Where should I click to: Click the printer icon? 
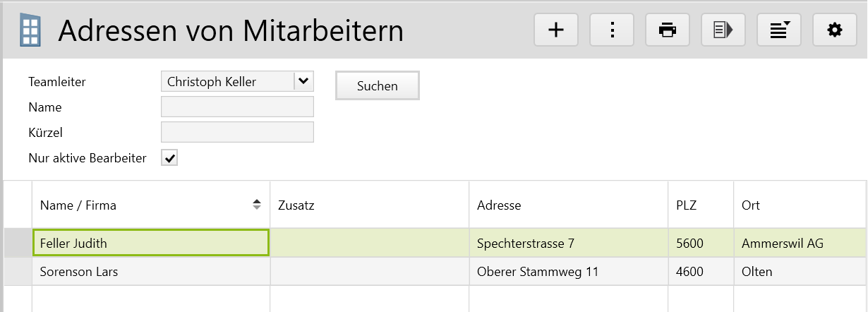[668, 30]
